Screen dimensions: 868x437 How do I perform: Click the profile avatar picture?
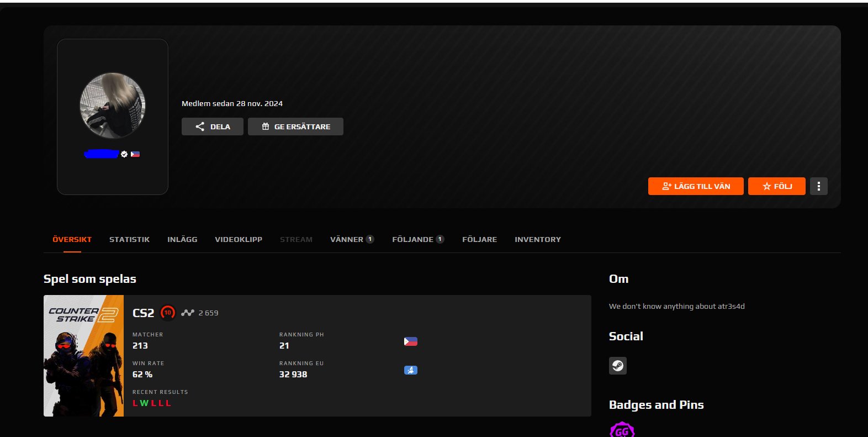point(113,105)
